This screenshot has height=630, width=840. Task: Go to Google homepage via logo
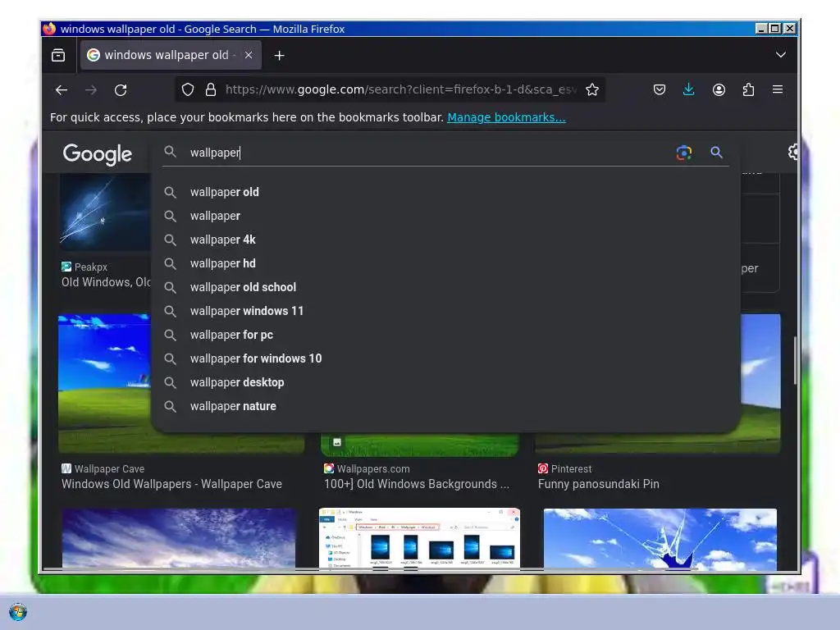(97, 153)
